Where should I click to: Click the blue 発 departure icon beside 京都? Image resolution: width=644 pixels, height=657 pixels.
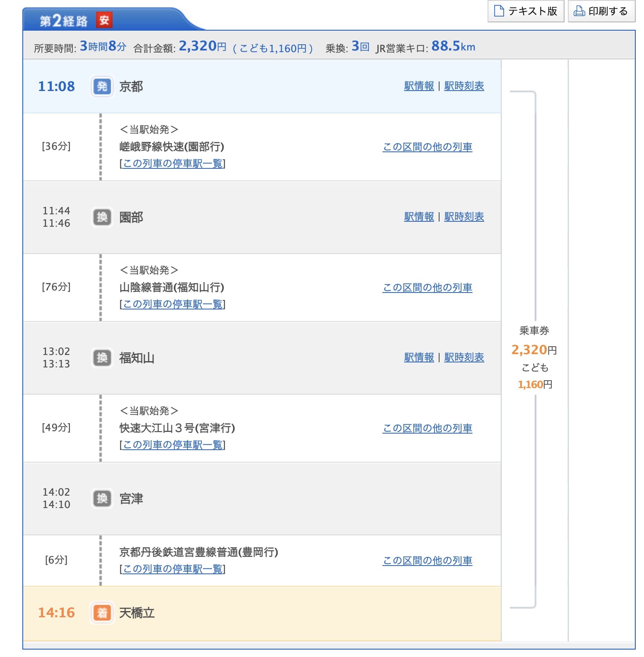pos(102,86)
